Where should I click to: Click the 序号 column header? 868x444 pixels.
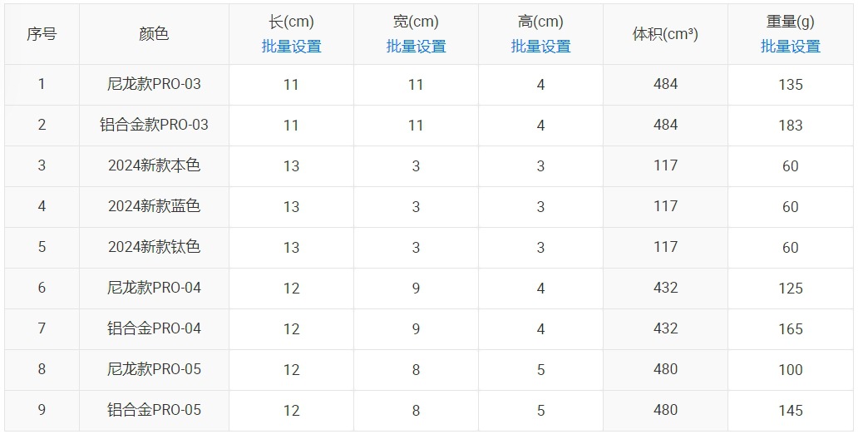[x=42, y=34]
